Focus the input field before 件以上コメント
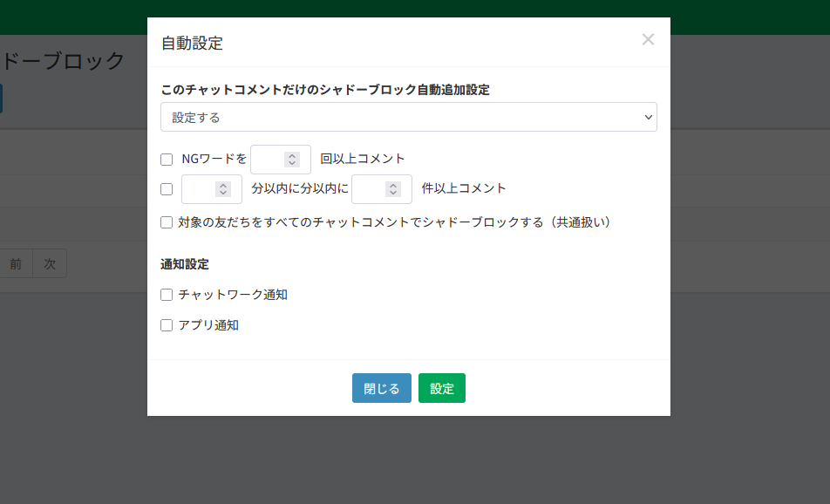Image resolution: width=830 pixels, height=504 pixels. [370, 189]
